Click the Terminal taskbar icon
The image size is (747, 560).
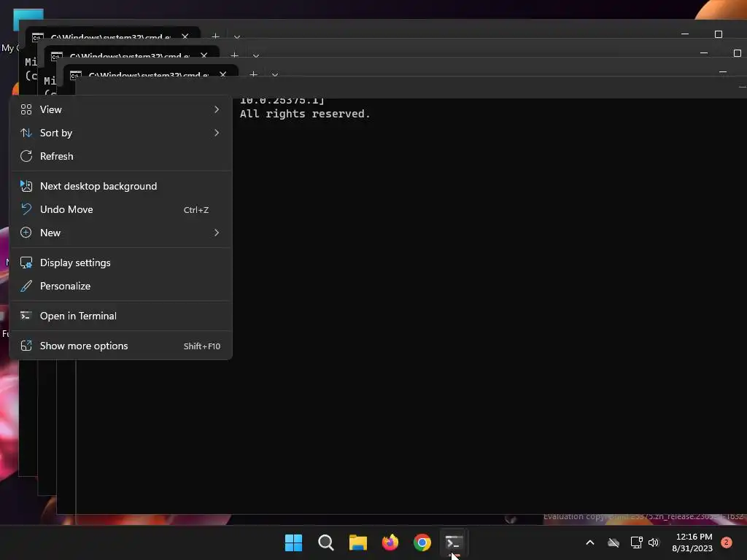(x=454, y=542)
